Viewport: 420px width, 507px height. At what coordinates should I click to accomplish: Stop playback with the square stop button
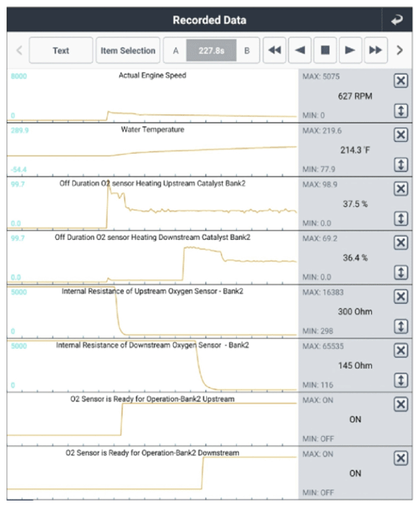click(x=325, y=50)
